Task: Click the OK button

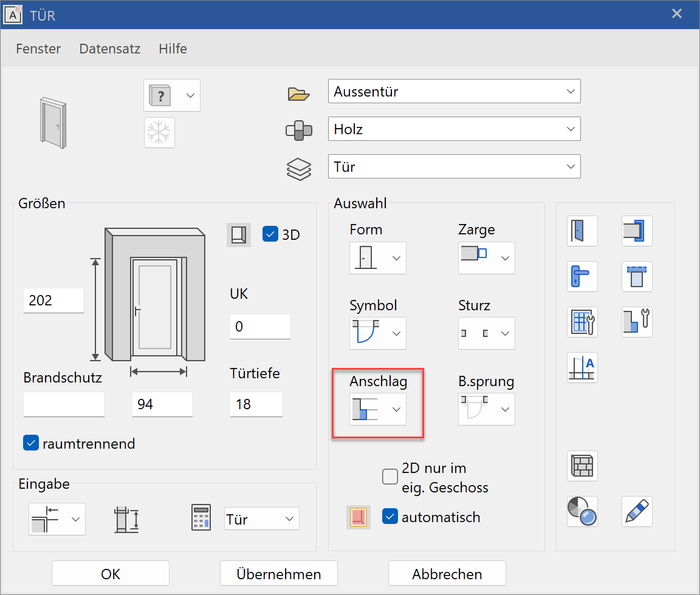Action: click(x=110, y=574)
